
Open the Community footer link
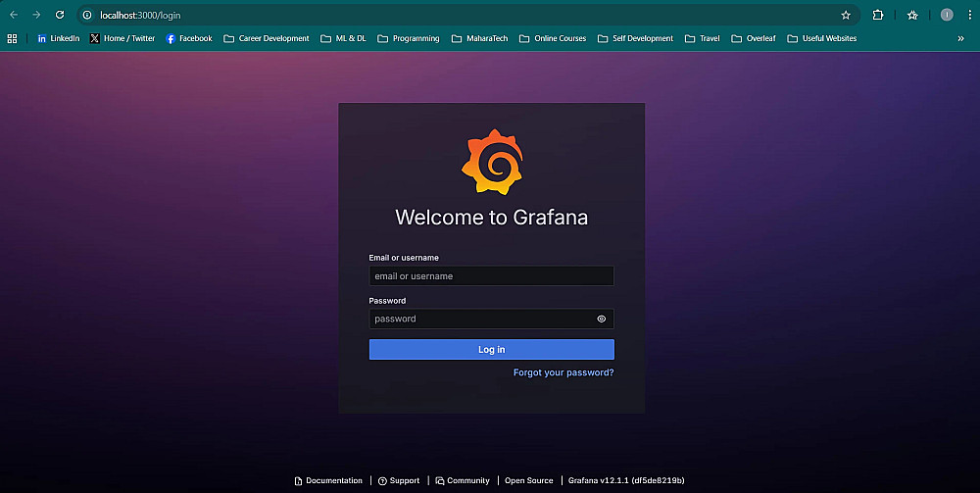point(463,480)
